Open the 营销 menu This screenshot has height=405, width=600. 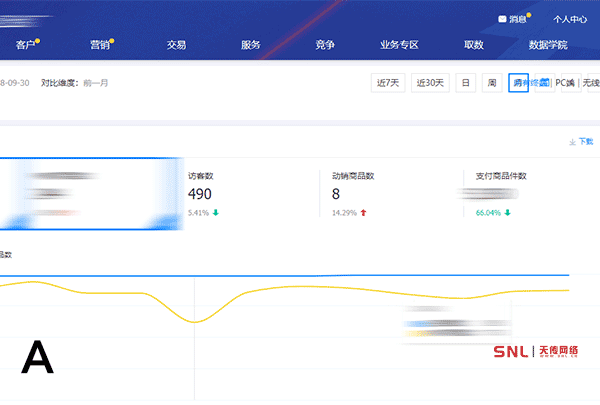coord(99,45)
